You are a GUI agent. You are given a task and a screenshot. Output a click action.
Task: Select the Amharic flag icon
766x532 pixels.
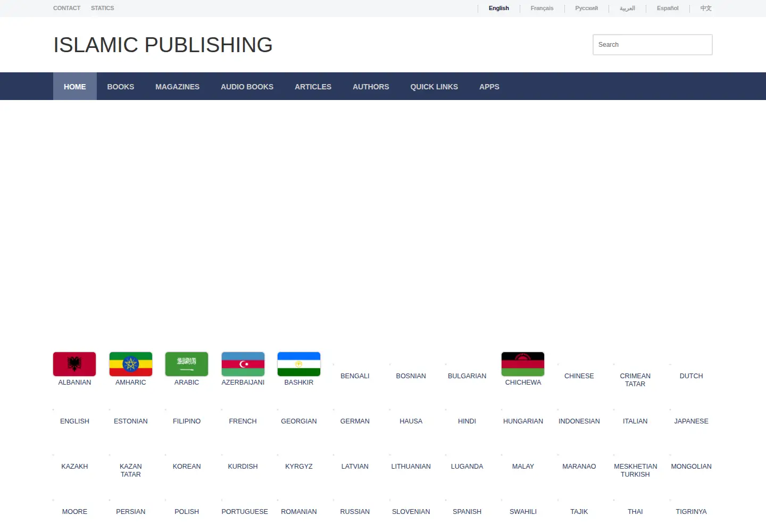[x=131, y=364]
